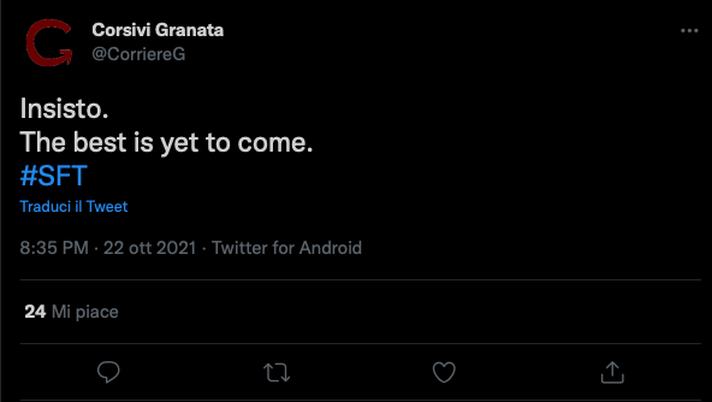Retweet the post using the arrows icon

point(277,372)
